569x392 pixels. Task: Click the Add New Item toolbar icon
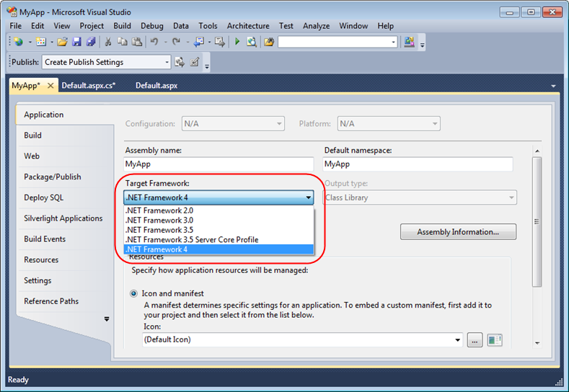click(x=41, y=42)
